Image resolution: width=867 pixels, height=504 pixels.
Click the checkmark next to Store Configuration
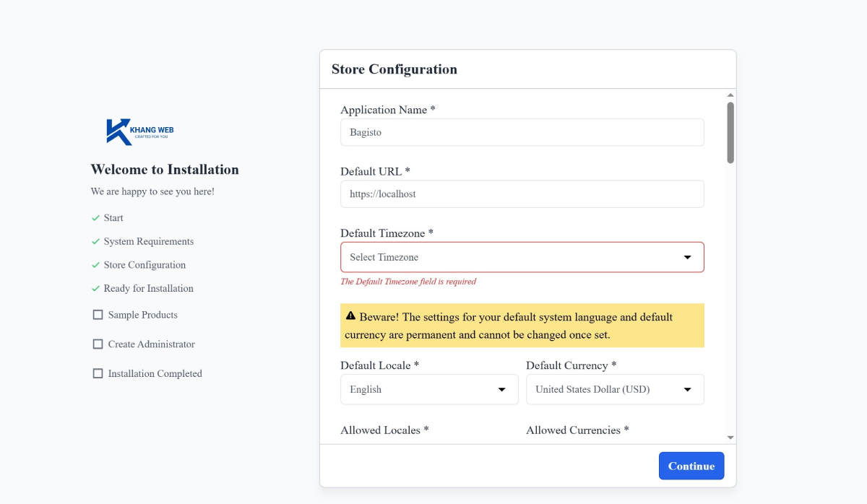(x=95, y=265)
